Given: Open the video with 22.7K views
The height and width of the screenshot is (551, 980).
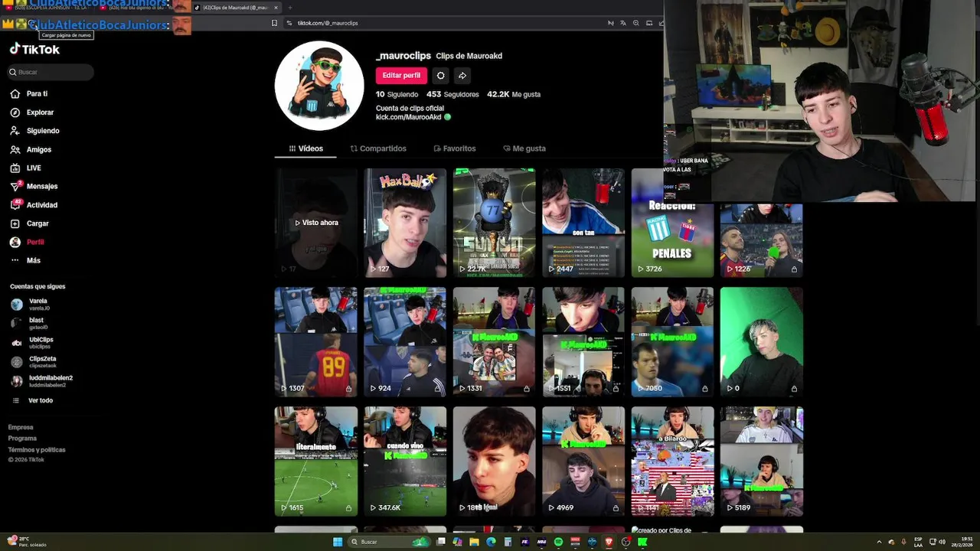Looking at the screenshot, I should coord(494,223).
